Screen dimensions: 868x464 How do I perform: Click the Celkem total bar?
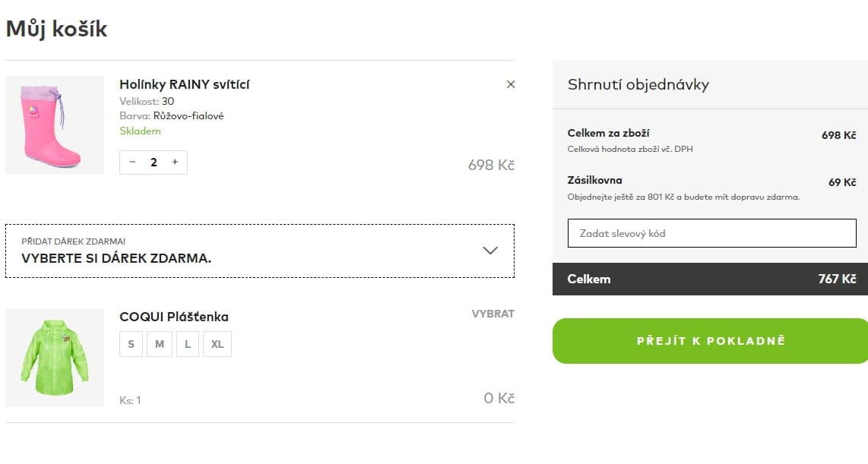click(711, 279)
